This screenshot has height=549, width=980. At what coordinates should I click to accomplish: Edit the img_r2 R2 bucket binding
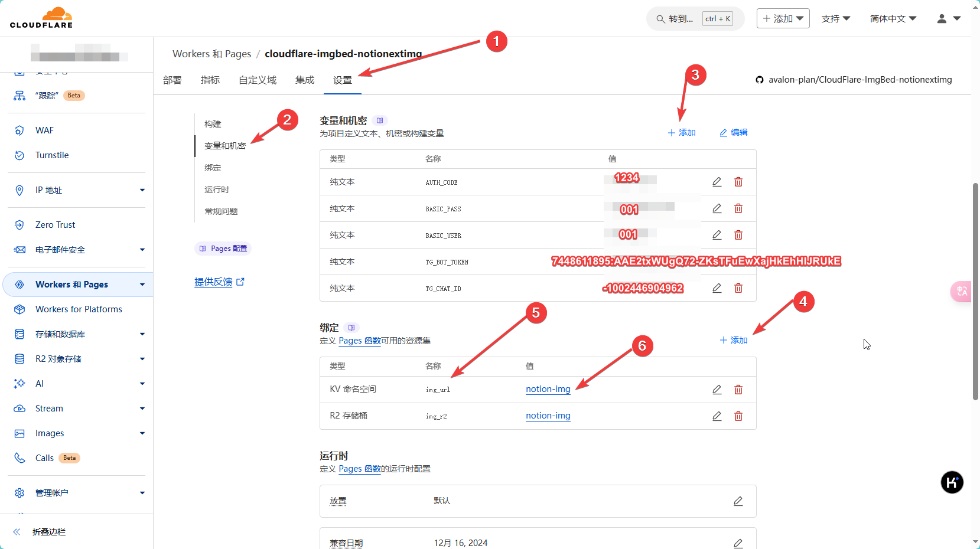click(717, 416)
